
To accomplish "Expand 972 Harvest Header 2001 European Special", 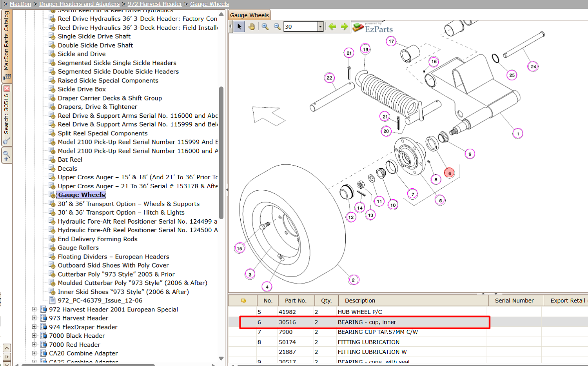I will click(34, 309).
